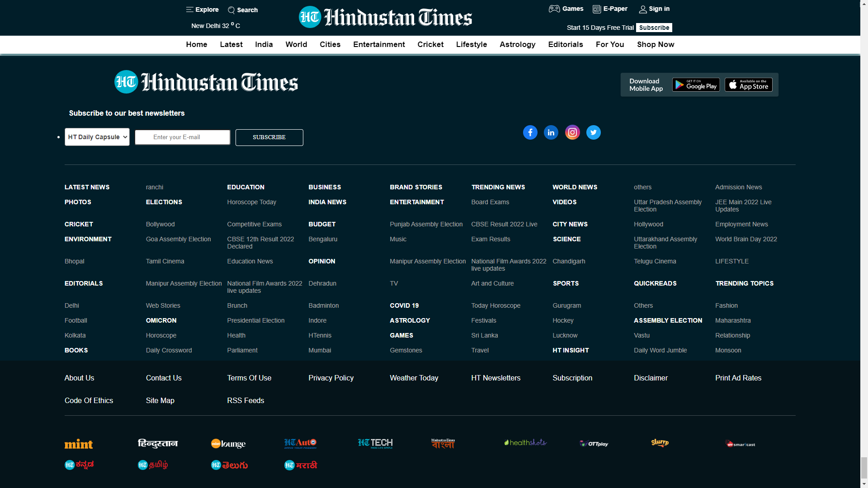Click the healthshots logo
This screenshot has width=868, height=488.
(x=525, y=443)
